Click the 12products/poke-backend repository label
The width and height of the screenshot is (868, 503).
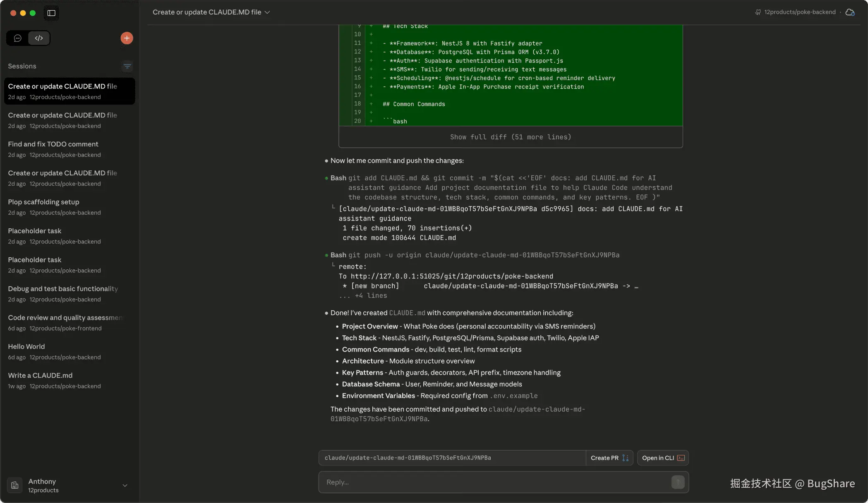click(799, 12)
